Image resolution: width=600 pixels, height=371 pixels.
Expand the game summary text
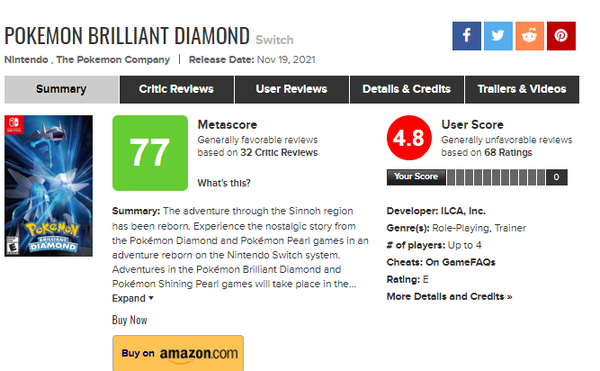point(129,298)
